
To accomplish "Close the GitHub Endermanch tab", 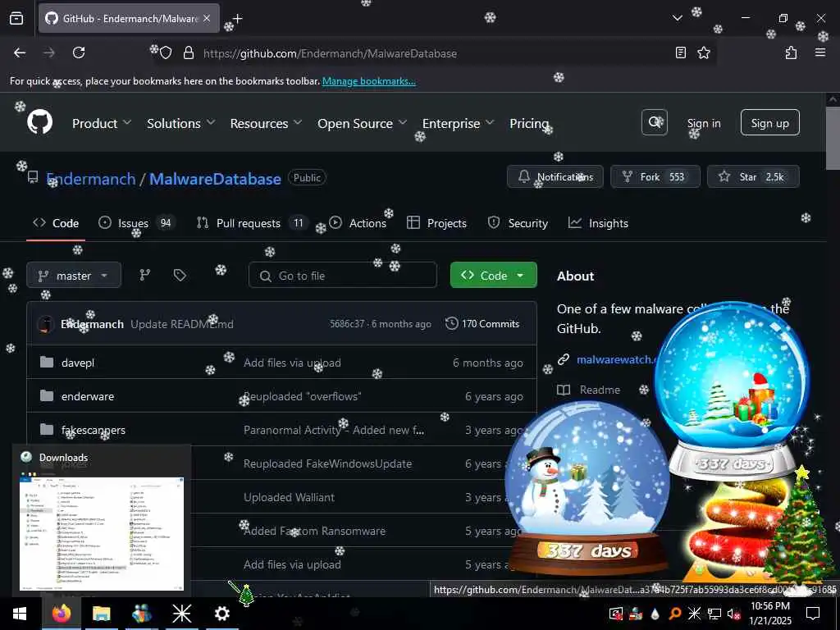I will click(x=207, y=19).
